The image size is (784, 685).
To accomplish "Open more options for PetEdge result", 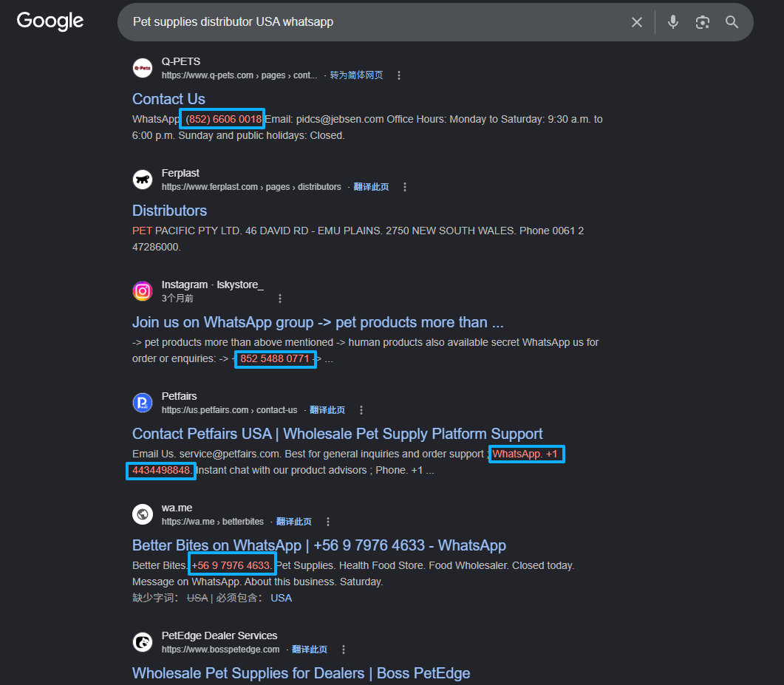I will point(343,650).
